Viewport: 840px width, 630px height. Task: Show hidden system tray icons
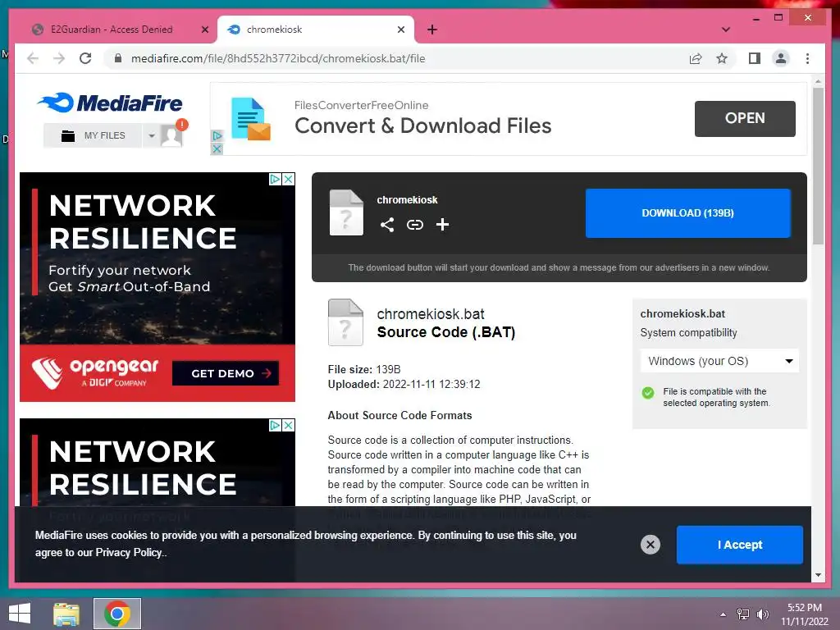pyautogui.click(x=724, y=614)
